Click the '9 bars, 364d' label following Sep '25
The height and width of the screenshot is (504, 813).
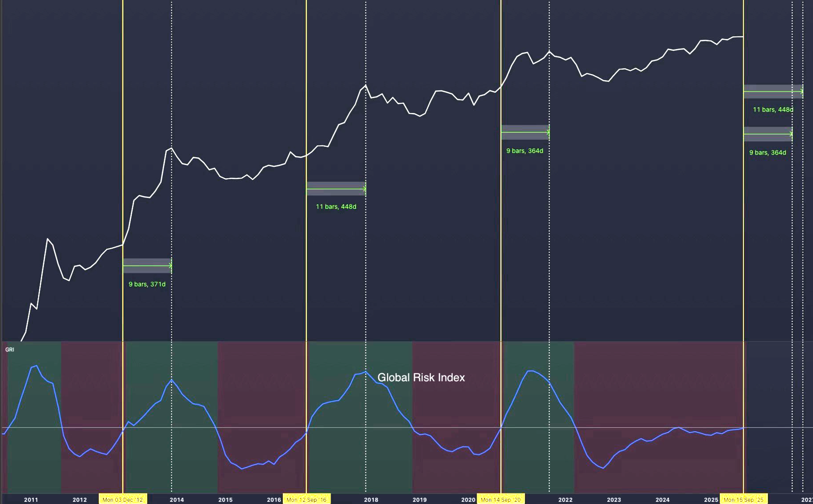pos(767,152)
